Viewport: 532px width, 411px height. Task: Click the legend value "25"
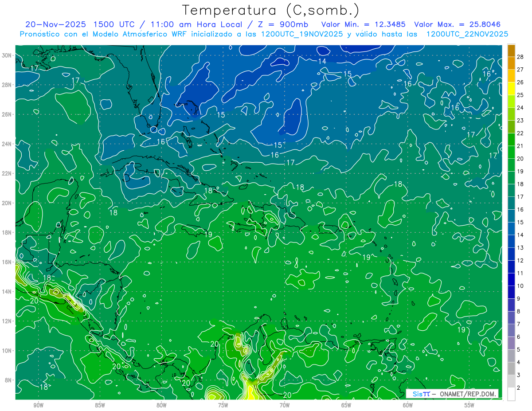click(x=520, y=95)
